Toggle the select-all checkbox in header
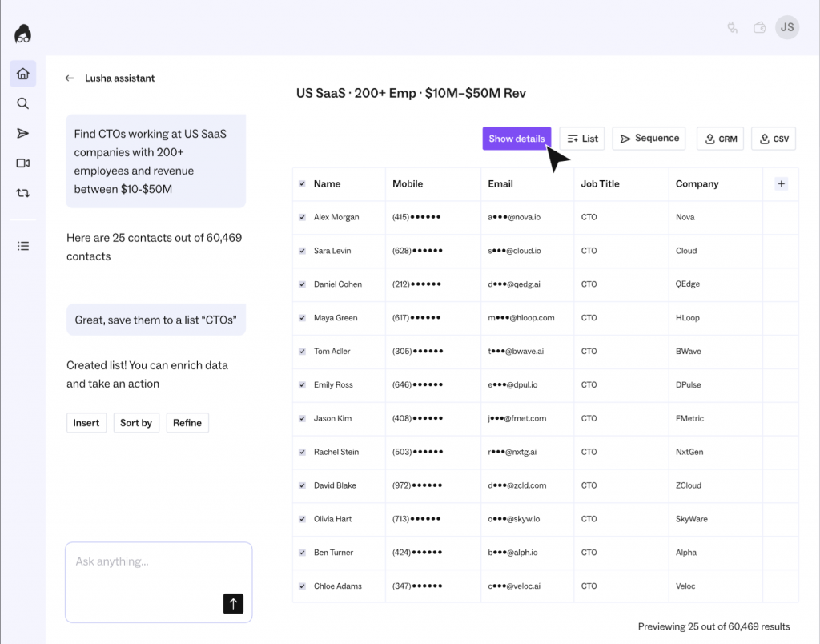Image resolution: width=820 pixels, height=644 pixels. (302, 184)
